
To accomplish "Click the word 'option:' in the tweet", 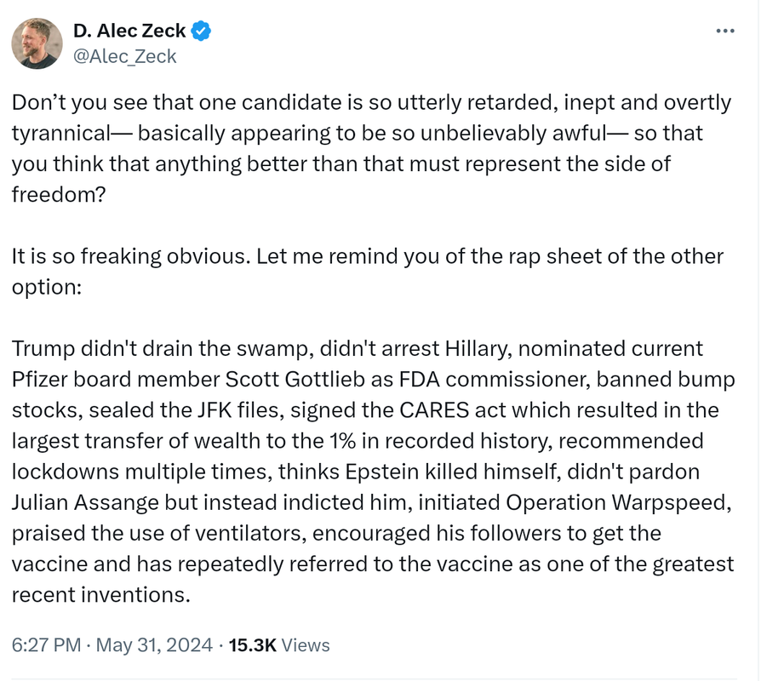I will coord(47,287).
